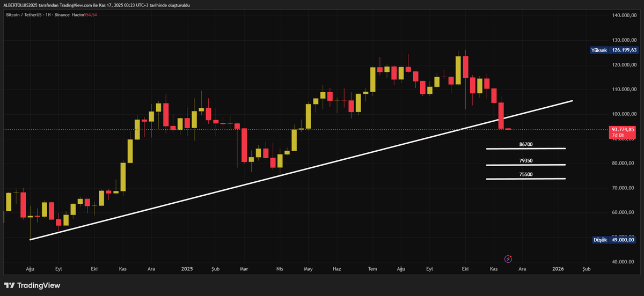This screenshot has width=644, height=296.
Task: Click the Yüksek 126.199,63 price label
Action: 613,50
